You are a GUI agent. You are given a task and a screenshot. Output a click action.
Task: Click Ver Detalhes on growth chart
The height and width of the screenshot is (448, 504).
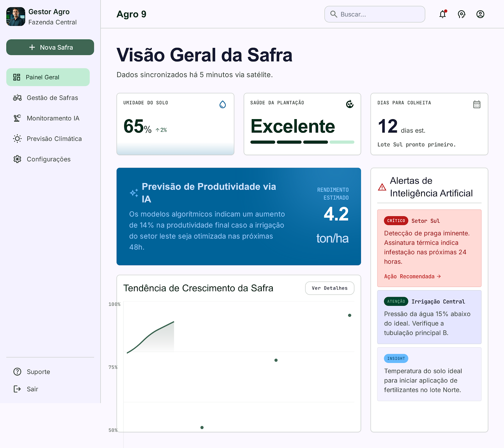pos(329,288)
